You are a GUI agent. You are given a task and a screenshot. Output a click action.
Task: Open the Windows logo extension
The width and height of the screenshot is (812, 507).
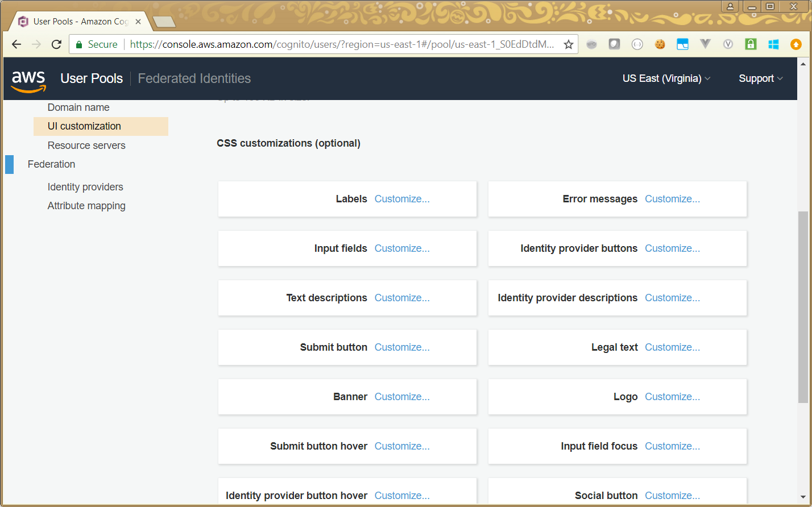pyautogui.click(x=773, y=44)
